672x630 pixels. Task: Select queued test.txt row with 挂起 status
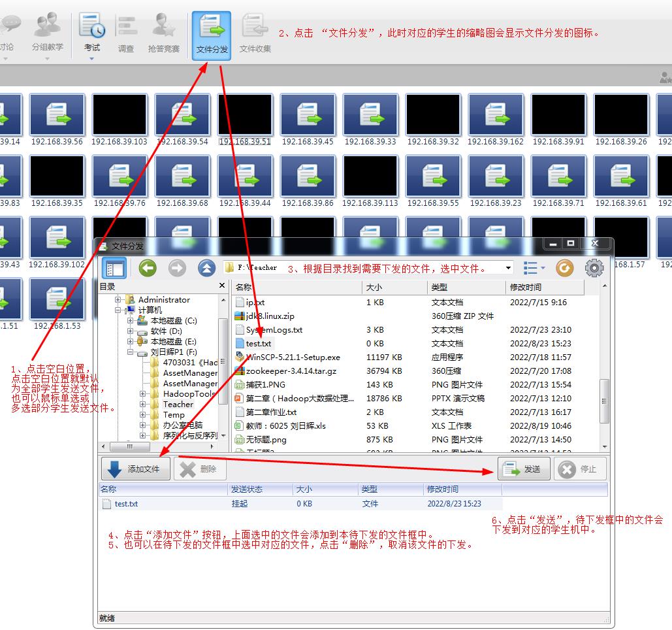300,503
